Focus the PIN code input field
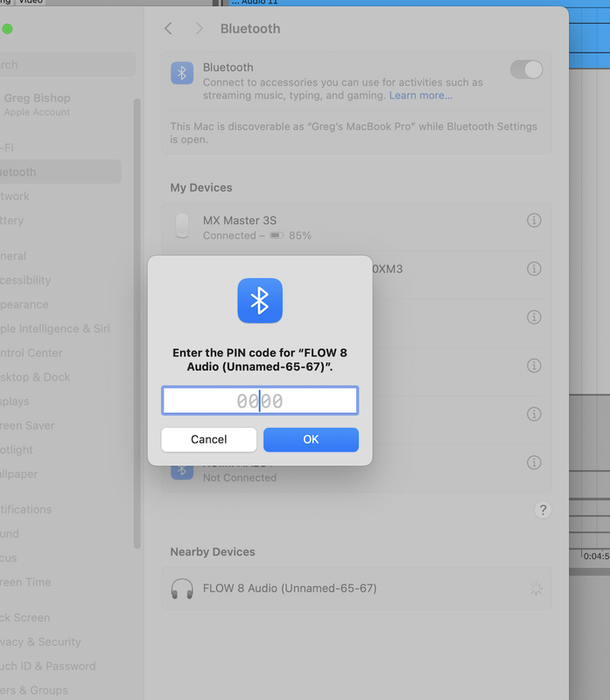 coord(260,401)
